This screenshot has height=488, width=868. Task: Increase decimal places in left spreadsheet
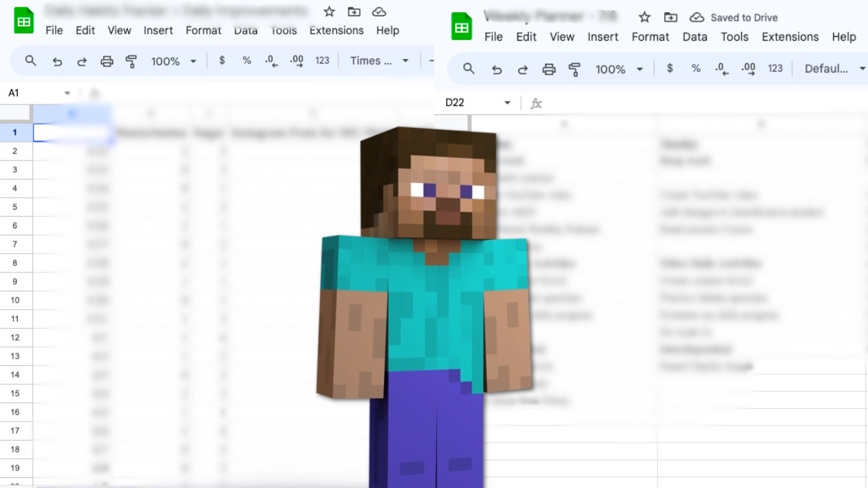click(x=296, y=61)
